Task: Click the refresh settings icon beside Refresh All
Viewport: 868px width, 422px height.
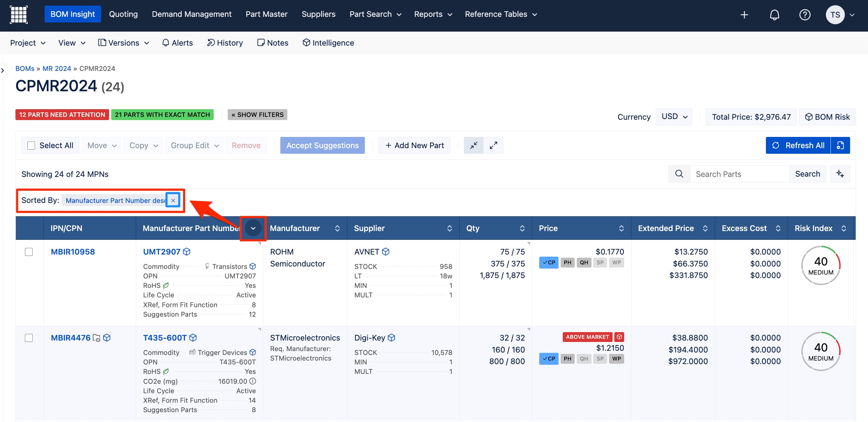Action: (x=840, y=145)
